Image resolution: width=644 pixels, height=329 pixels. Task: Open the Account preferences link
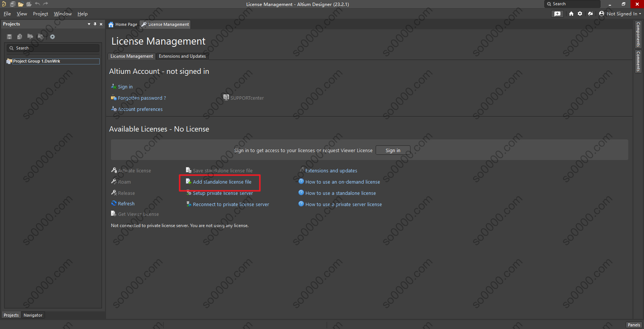point(140,109)
